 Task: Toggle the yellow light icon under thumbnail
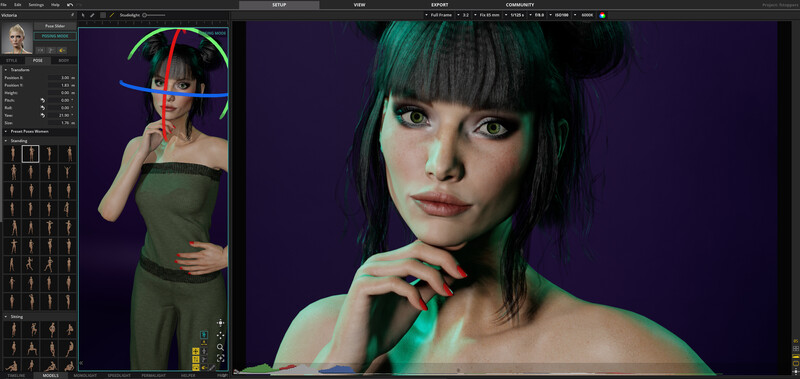[62, 50]
